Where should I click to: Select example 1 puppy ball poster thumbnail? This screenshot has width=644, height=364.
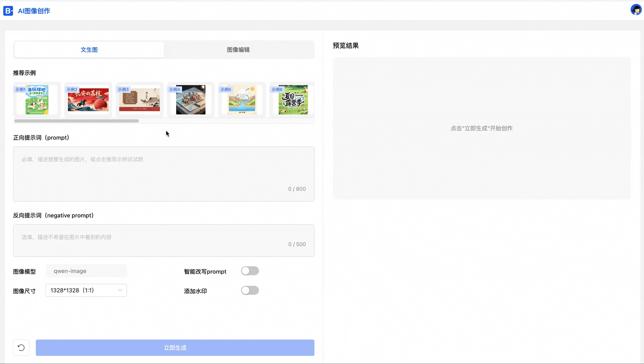[x=37, y=100]
